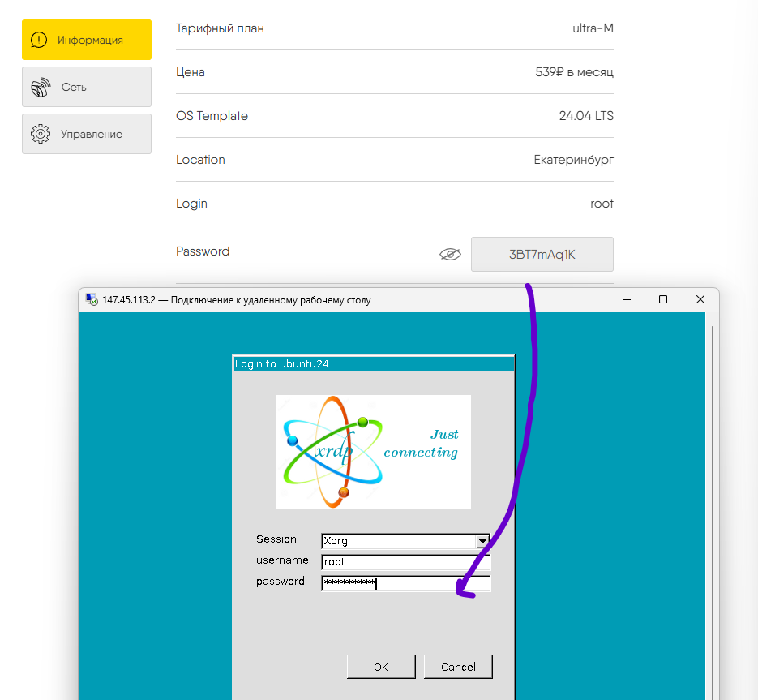Open the Управление sidebar tab
The height and width of the screenshot is (700, 758).
point(87,134)
